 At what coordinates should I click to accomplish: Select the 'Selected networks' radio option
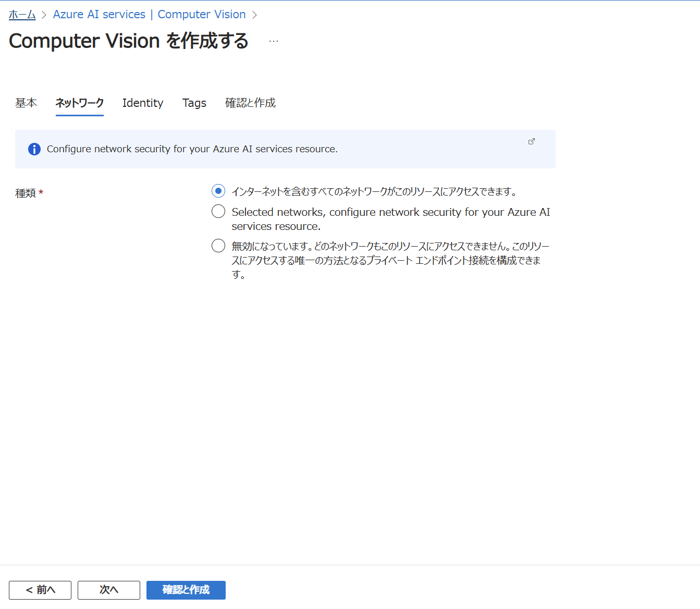(218, 211)
